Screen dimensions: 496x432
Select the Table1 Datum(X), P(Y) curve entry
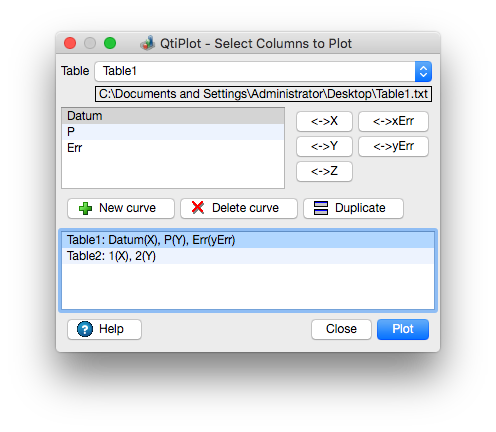click(248, 240)
